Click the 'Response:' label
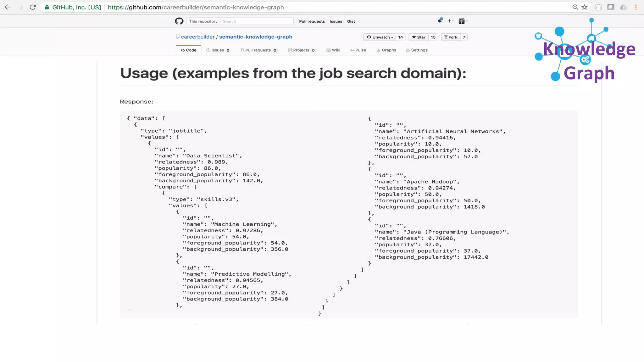Image resolution: width=644 pixels, height=362 pixels. (136, 101)
